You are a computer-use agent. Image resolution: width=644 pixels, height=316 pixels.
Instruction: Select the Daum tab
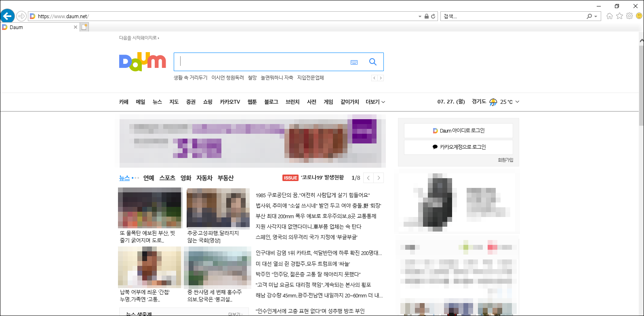click(39, 27)
